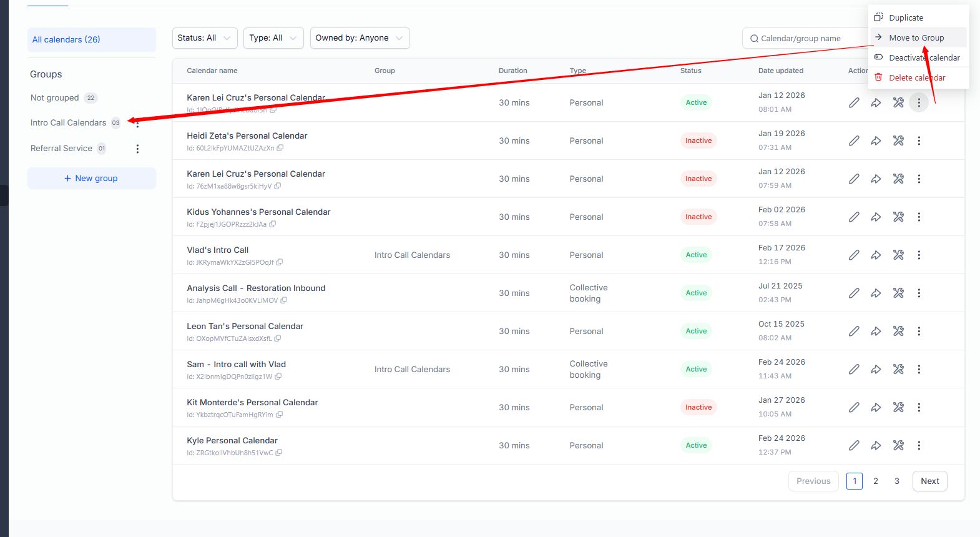Select the Not grouped group filter
This screenshot has height=537, width=980.
[x=55, y=98]
